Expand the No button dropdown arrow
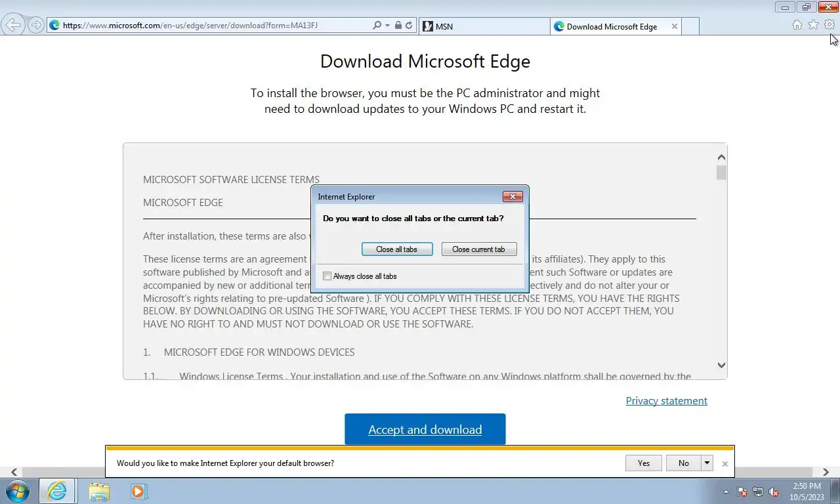840x504 pixels. point(707,463)
